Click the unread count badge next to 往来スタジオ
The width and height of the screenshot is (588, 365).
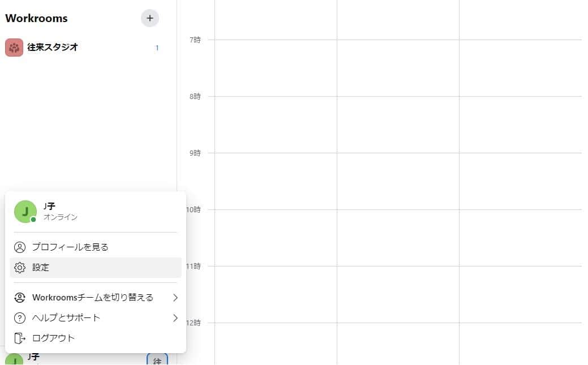157,48
